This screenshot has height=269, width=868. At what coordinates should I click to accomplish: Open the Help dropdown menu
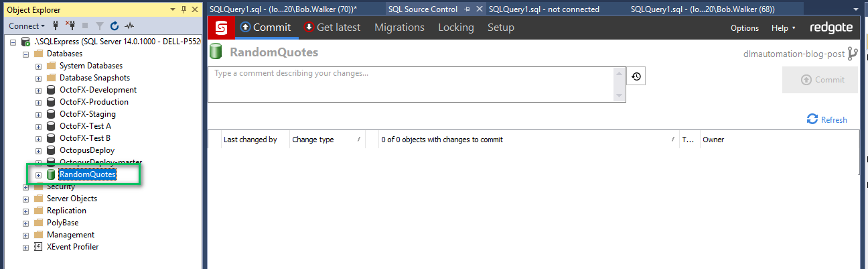tap(783, 28)
